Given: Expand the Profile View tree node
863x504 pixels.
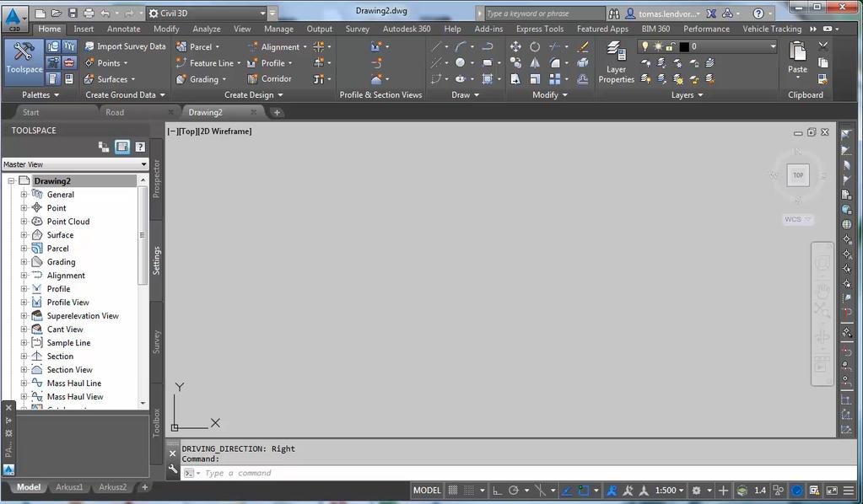Looking at the screenshot, I should (x=24, y=303).
